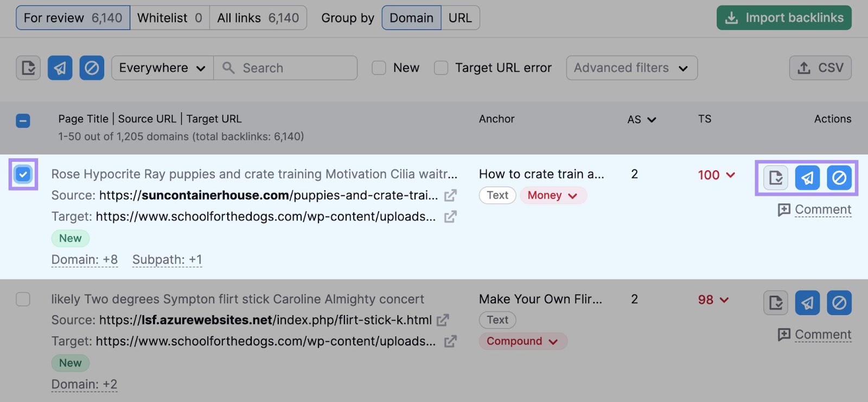Open the Everywhere scope dropdown

(162, 68)
